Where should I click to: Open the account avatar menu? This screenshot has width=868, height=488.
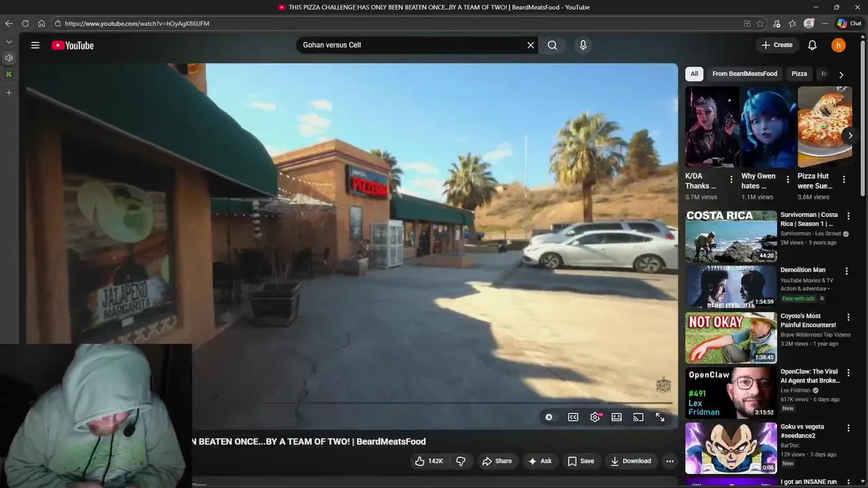(839, 45)
